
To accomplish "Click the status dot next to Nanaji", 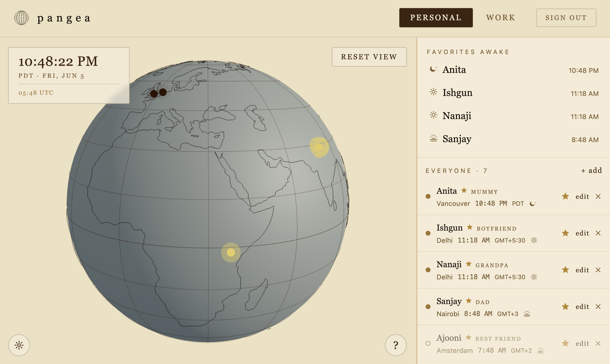I will pos(428,270).
